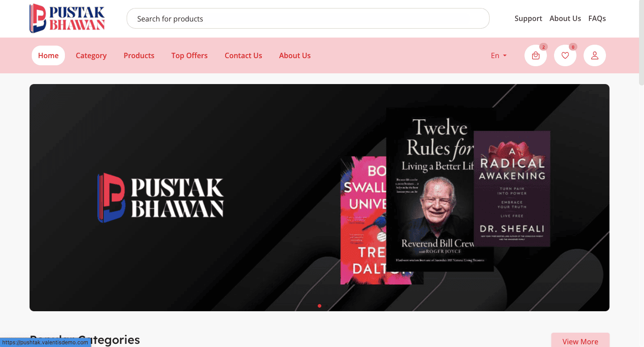Open the shopping cart icon

click(535, 56)
